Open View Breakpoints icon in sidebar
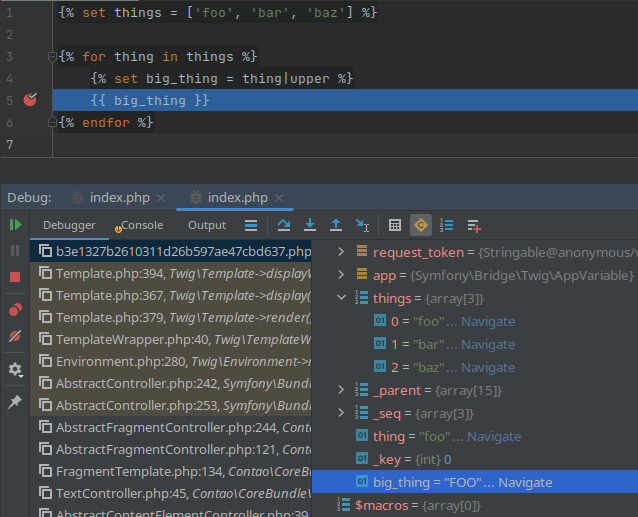 (x=15, y=310)
